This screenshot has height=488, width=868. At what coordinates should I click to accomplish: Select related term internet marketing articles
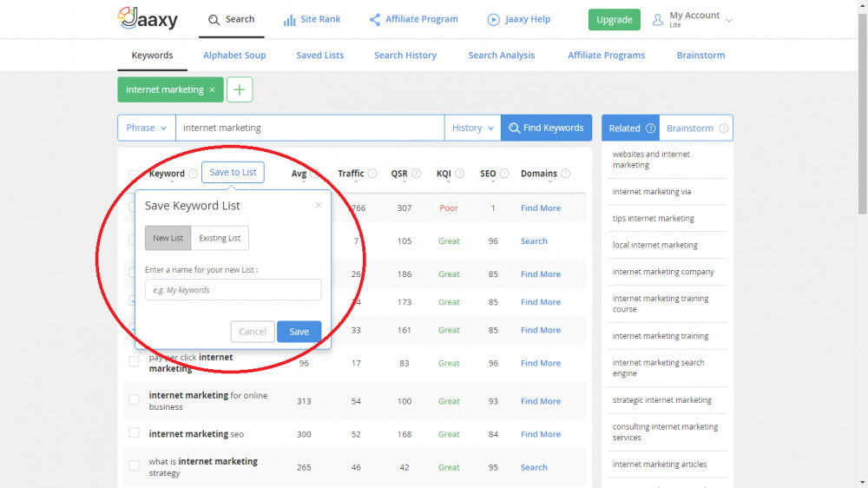pyautogui.click(x=660, y=465)
